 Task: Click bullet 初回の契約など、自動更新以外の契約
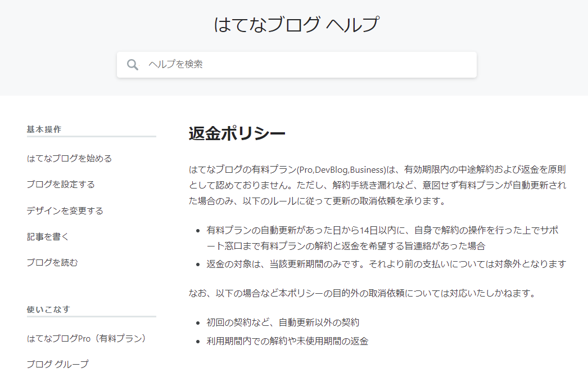click(x=283, y=322)
